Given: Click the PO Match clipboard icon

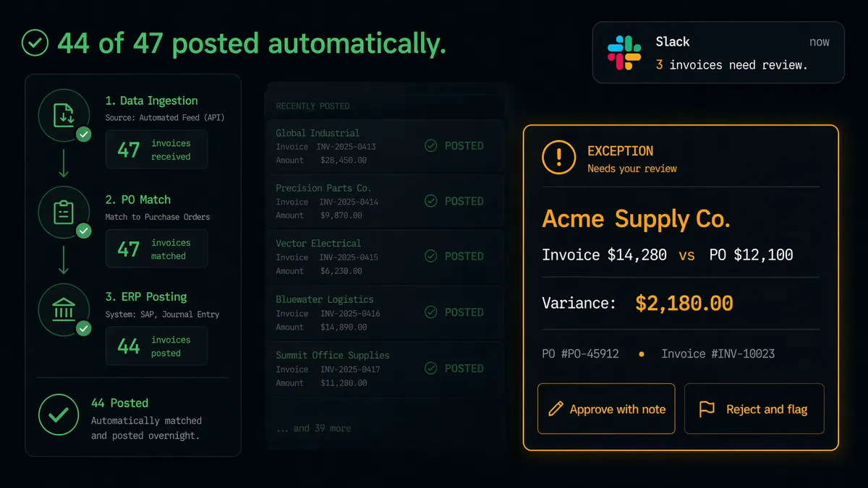Looking at the screenshot, I should pos(64,212).
